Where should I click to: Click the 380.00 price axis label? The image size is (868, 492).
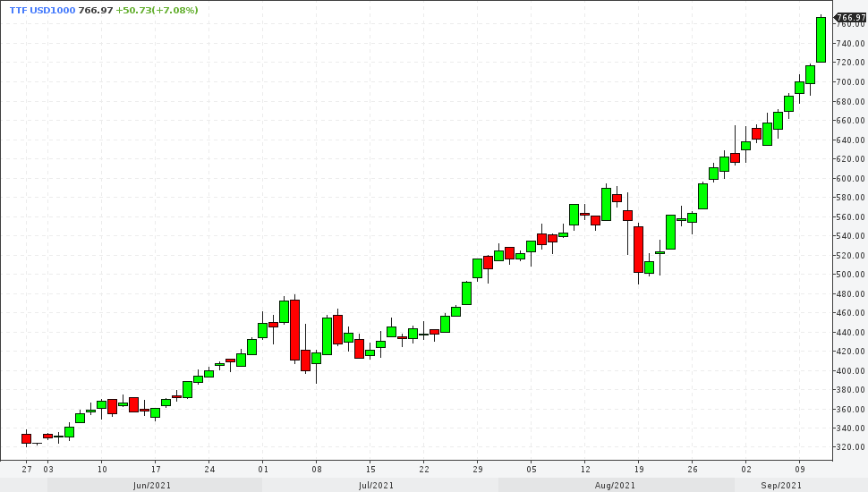tap(851, 390)
